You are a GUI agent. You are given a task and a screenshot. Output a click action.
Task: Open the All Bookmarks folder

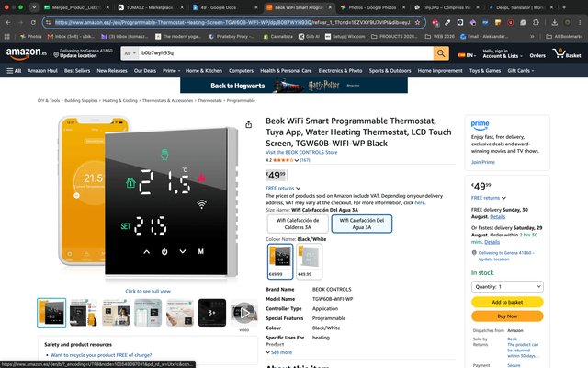(564, 37)
